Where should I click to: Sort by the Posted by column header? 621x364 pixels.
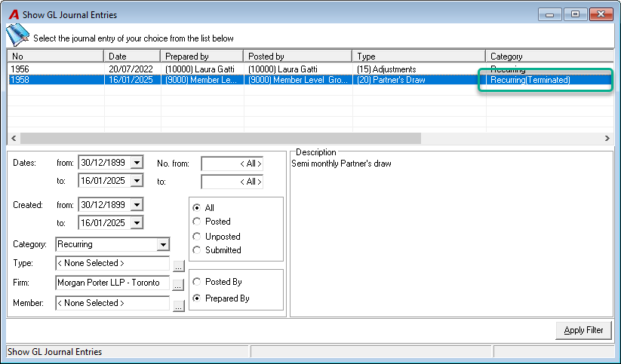298,57
